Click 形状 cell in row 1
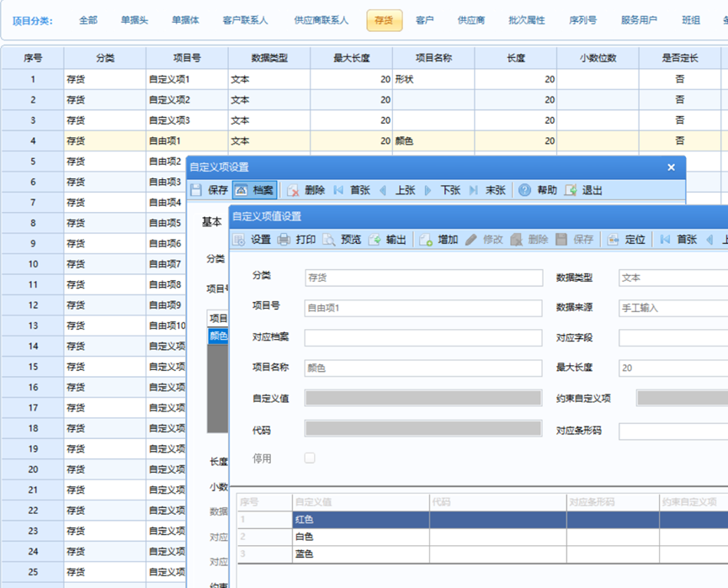Image resolution: width=728 pixels, height=588 pixels. click(x=433, y=79)
